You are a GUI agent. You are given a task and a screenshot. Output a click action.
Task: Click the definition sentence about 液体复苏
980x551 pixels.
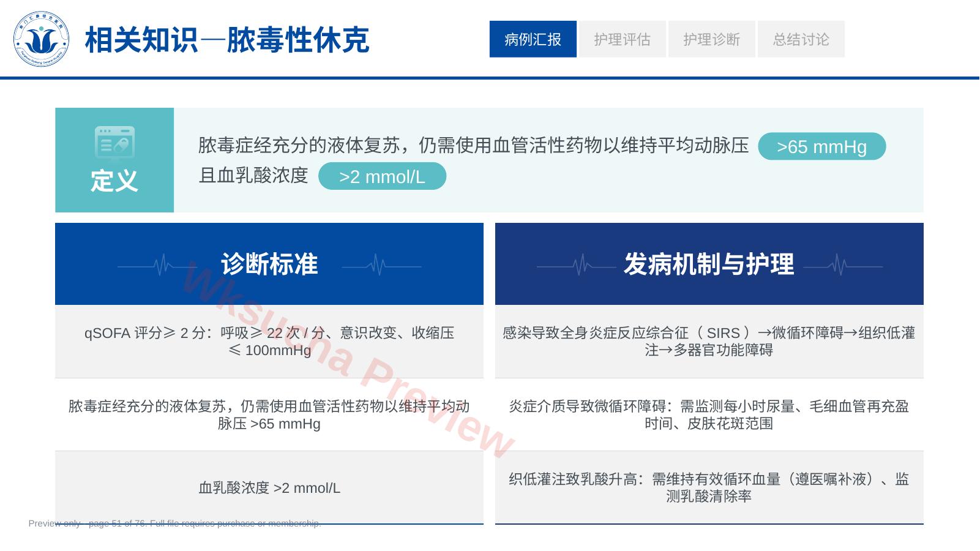point(474,145)
